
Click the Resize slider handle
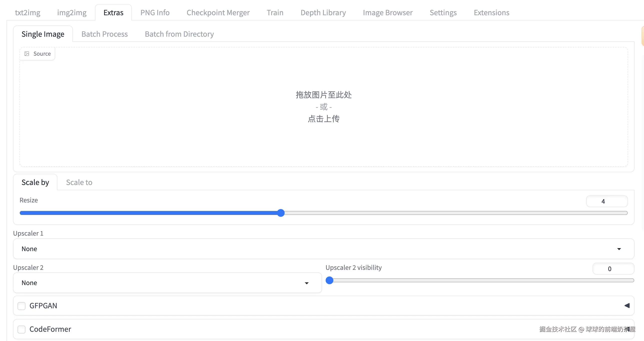(x=281, y=213)
